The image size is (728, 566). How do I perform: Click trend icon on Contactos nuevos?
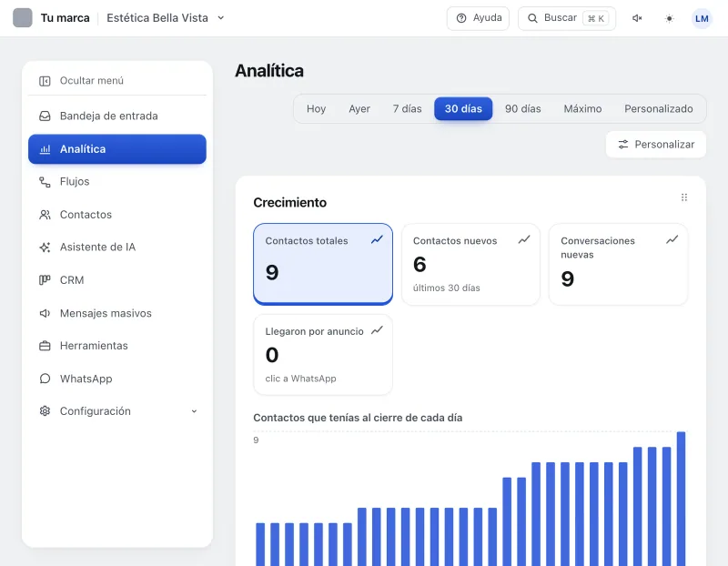tap(524, 239)
